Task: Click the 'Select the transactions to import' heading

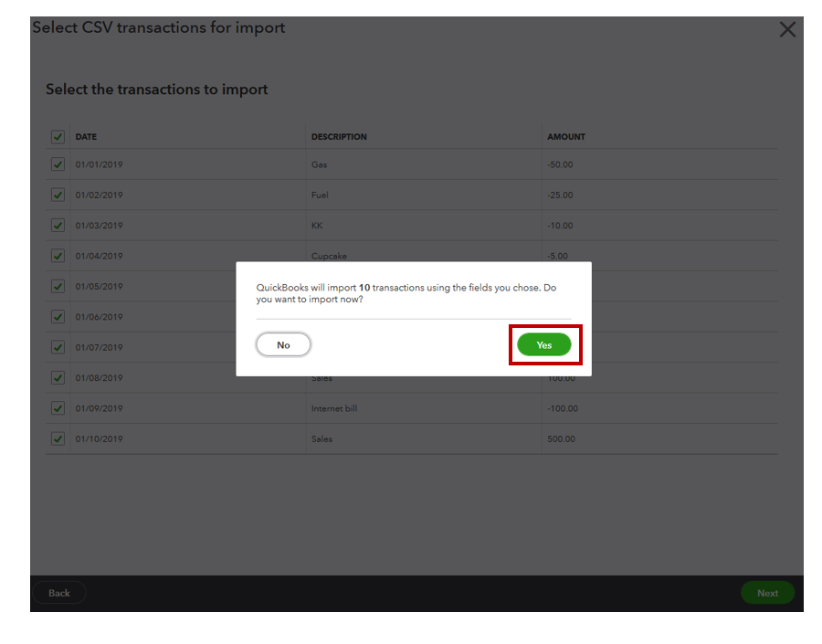Action: pos(157,90)
